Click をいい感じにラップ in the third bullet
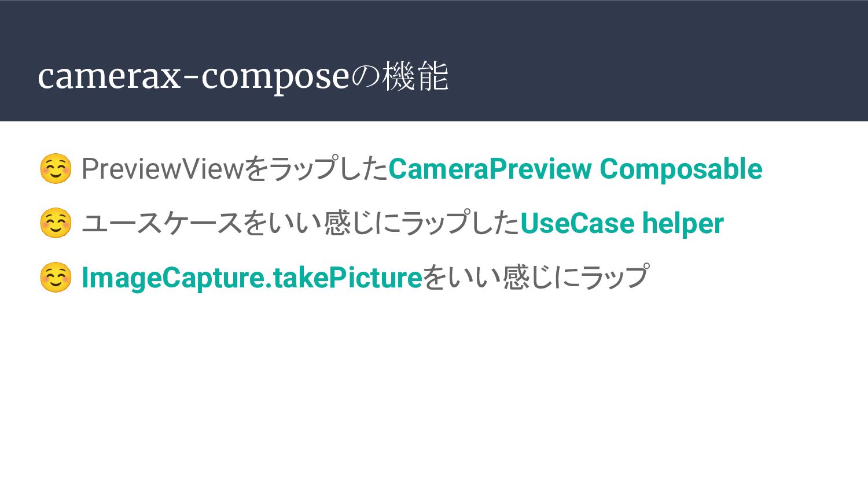Viewport: 868px width, 488px height. tap(536, 278)
